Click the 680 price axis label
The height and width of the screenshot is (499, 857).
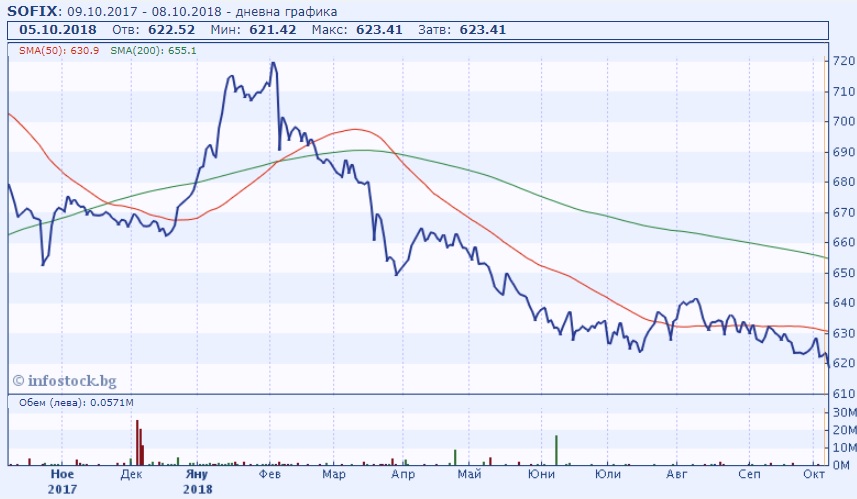click(x=844, y=182)
